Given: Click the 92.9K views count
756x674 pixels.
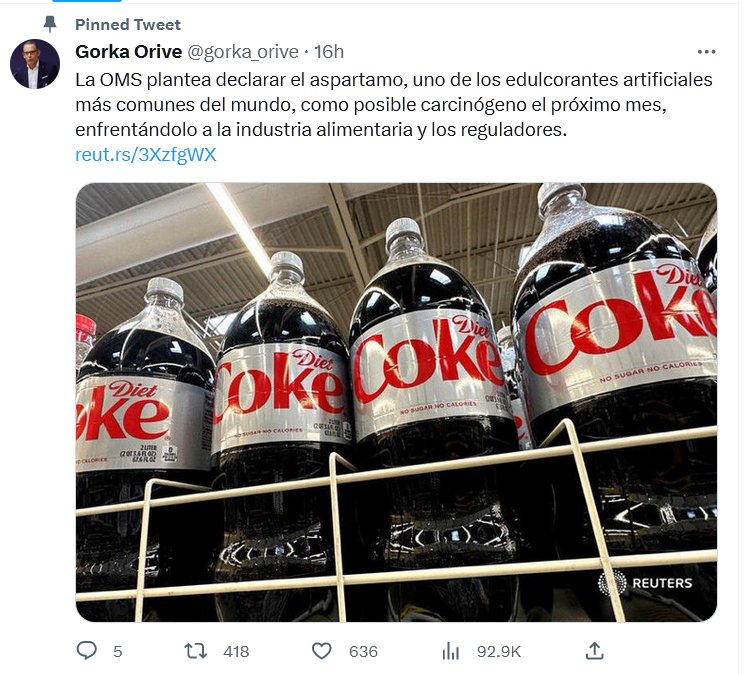Looking at the screenshot, I should 499,652.
